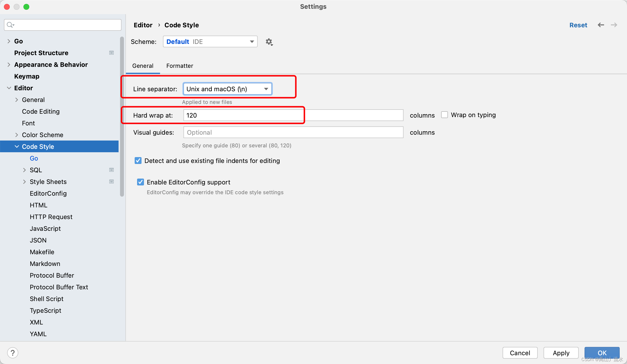The width and height of the screenshot is (627, 364).
Task: Click project-level icon beside SQL
Action: pos(111,170)
